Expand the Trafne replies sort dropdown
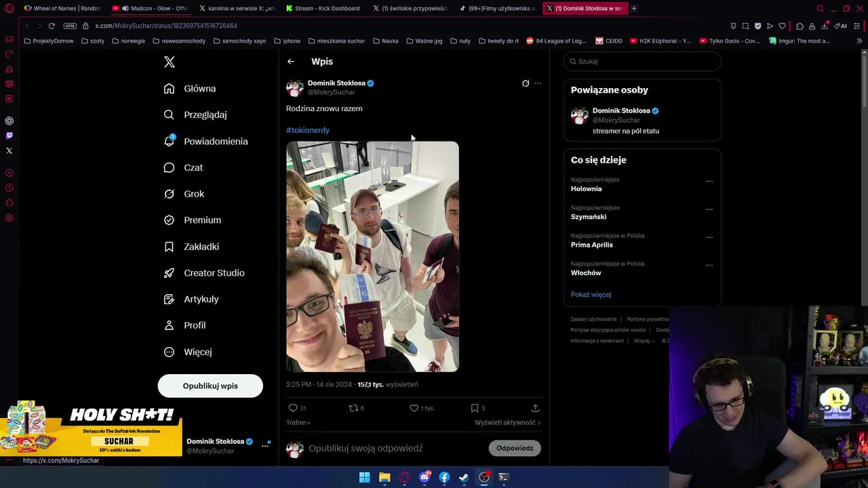 [298, 422]
